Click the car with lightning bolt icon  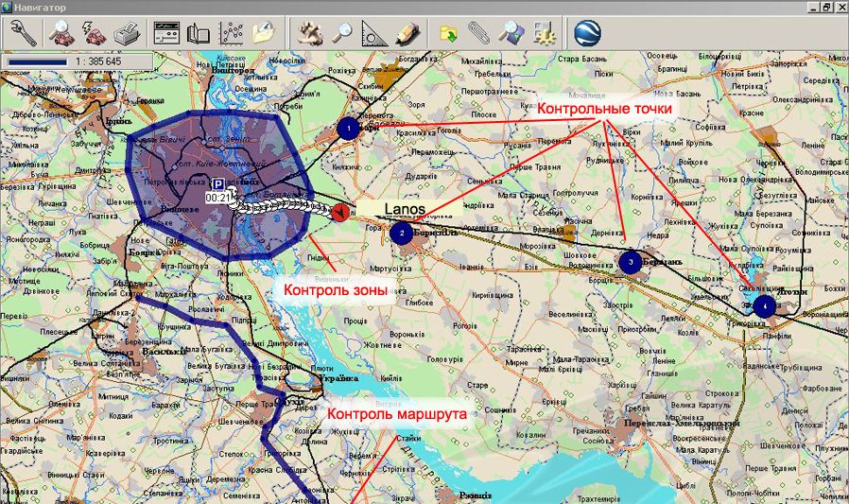point(94,34)
